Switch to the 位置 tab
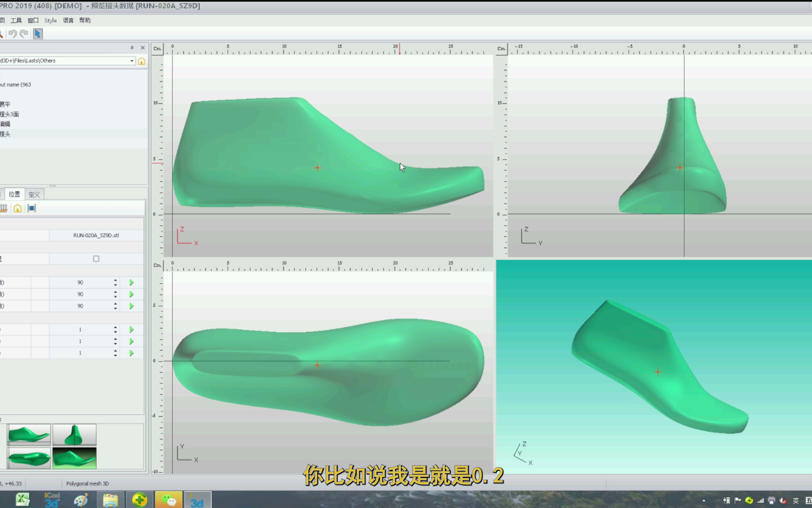 (14, 194)
